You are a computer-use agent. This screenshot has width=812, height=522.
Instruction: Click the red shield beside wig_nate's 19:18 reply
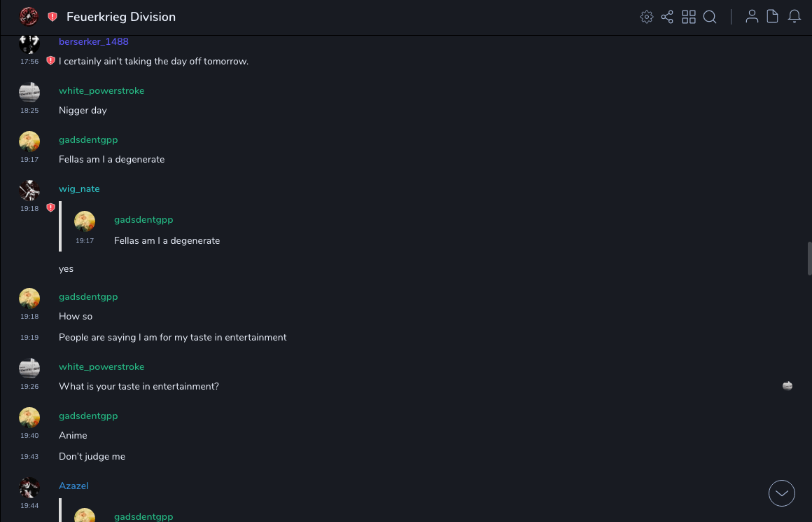[50, 208]
